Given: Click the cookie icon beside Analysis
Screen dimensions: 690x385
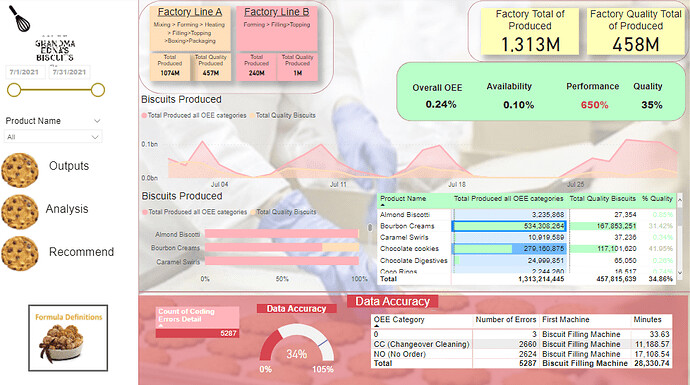Looking at the screenshot, I should [x=20, y=212].
